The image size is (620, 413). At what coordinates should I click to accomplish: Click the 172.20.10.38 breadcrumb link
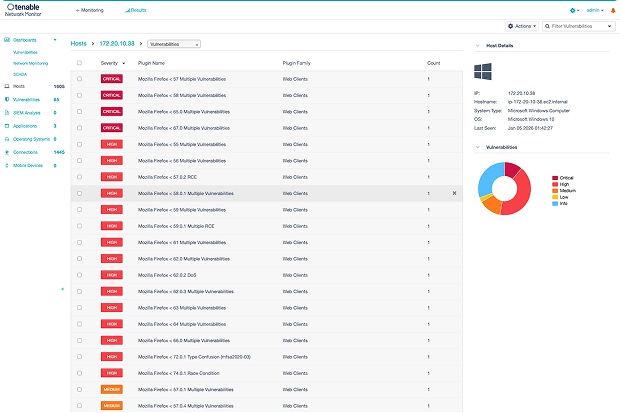(117, 44)
